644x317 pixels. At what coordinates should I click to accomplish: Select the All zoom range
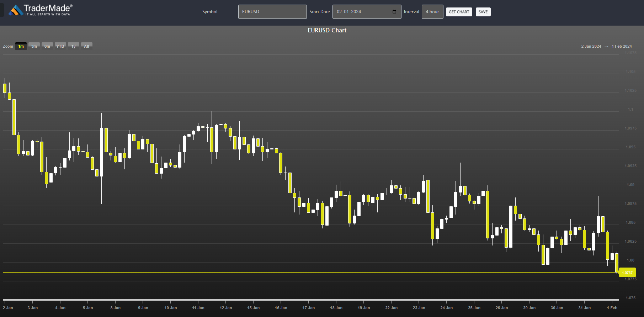pos(87,46)
